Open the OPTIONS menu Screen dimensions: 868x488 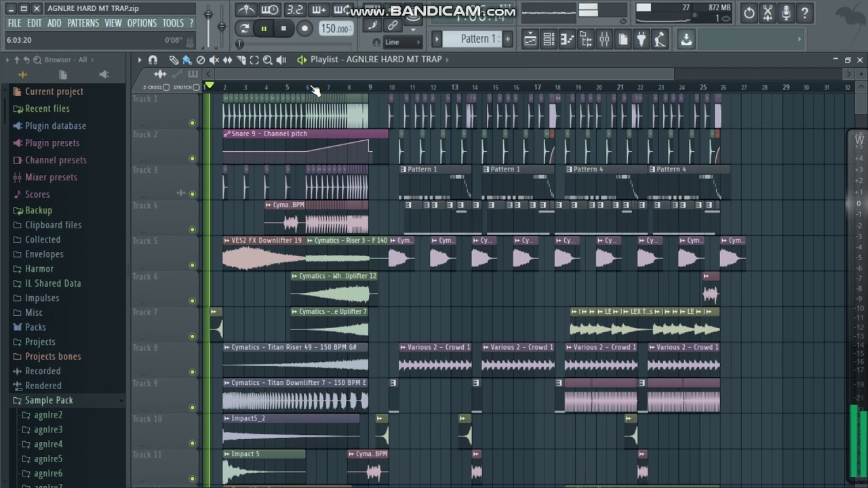pyautogui.click(x=142, y=23)
